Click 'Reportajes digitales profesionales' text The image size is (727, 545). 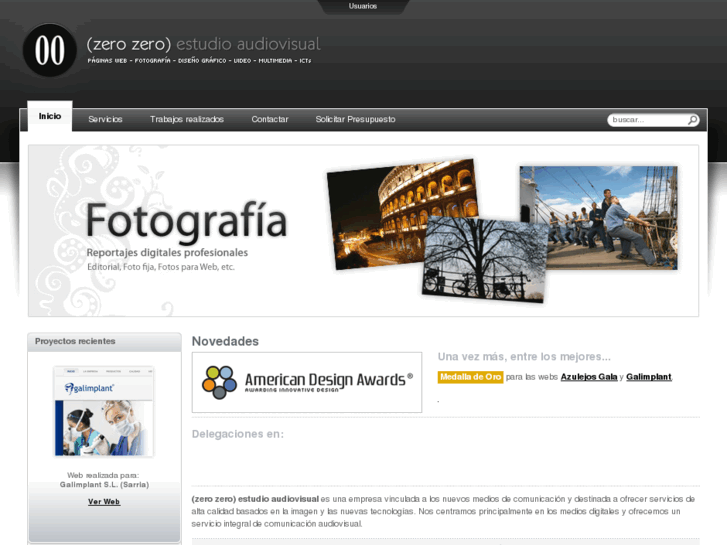tap(167, 253)
